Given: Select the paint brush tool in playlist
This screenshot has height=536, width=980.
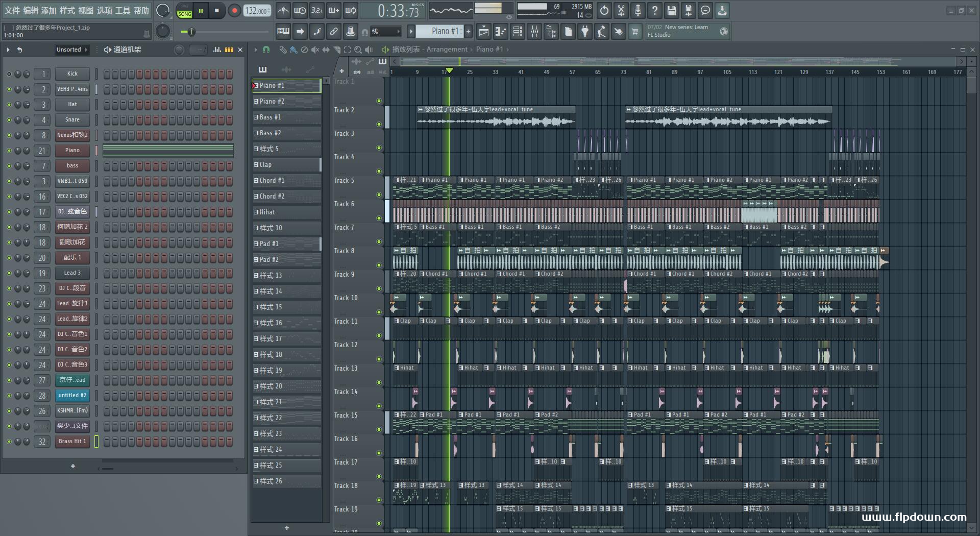Looking at the screenshot, I should point(293,50).
